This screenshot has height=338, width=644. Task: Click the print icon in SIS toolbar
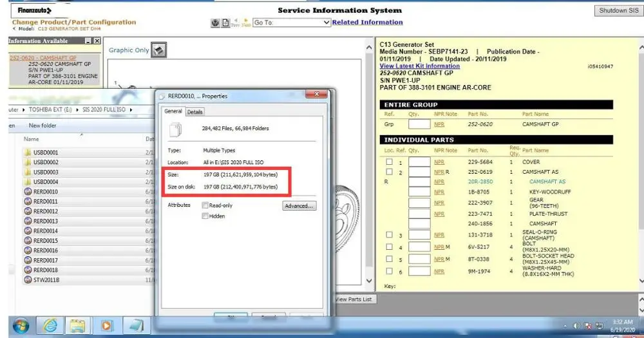tap(215, 23)
